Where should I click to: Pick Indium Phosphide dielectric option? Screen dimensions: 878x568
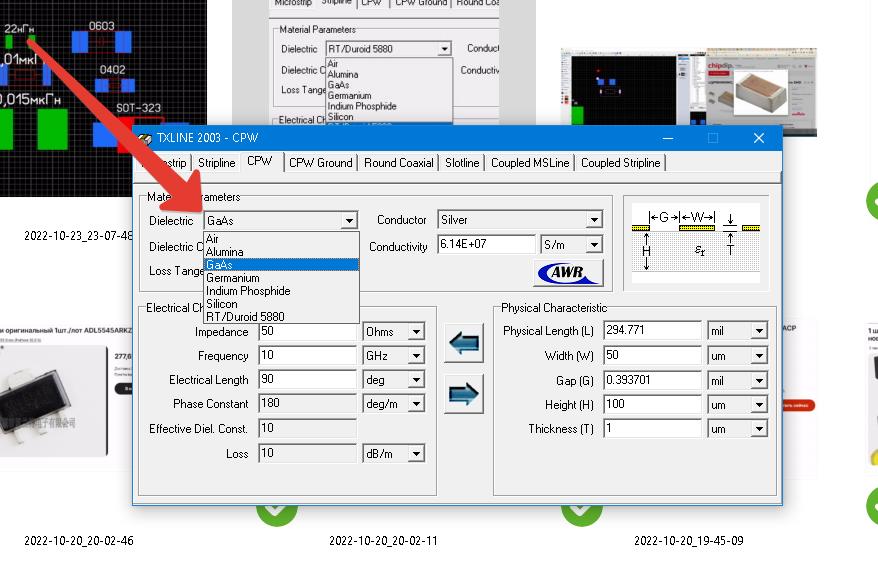click(281, 291)
